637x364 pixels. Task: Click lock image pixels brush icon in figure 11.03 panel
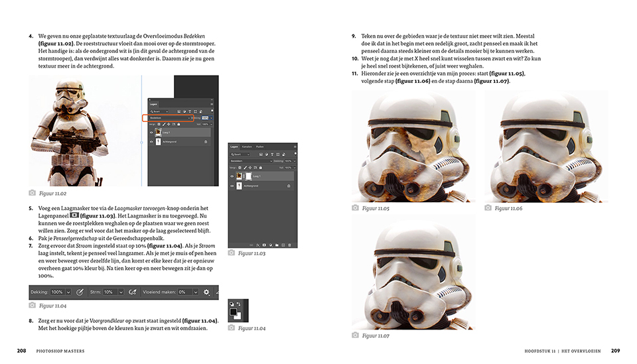pyautogui.click(x=246, y=167)
